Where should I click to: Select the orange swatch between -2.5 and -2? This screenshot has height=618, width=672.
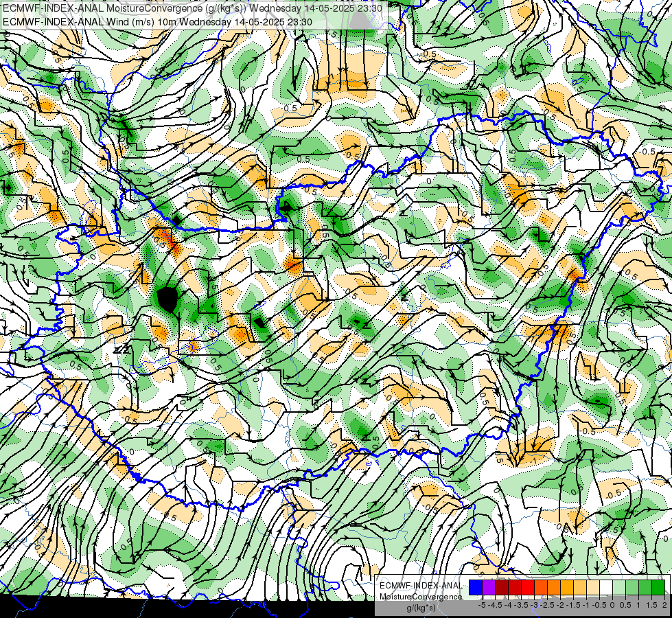tap(554, 587)
